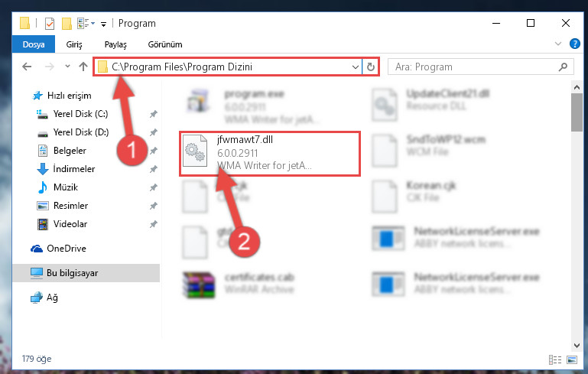Click the vertical scrollbar thumb
This screenshot has height=374, width=588.
tap(577, 112)
